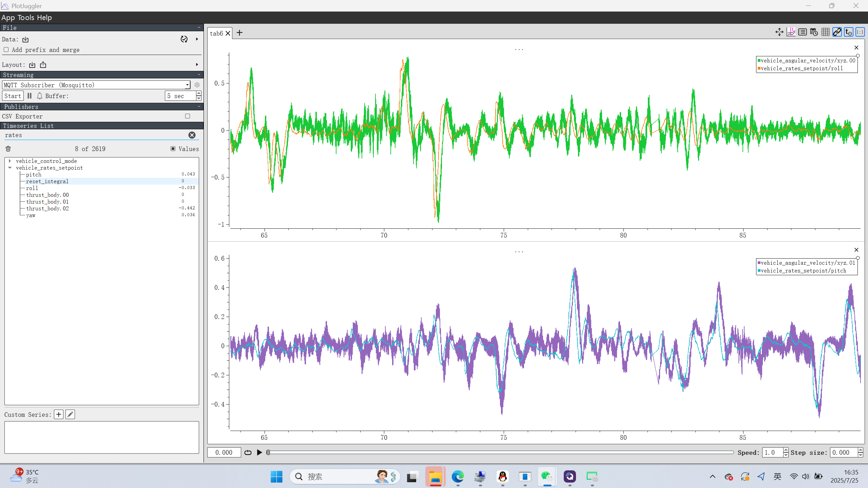
Task: Decrease buffer size with down arrow
Action: [x=199, y=98]
